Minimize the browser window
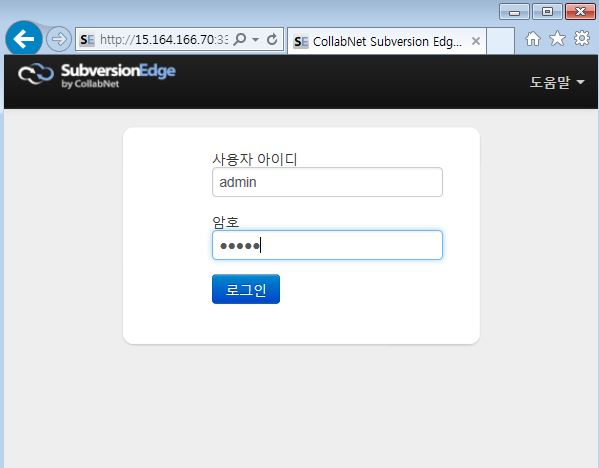The image size is (599, 468). pyautogui.click(x=514, y=12)
